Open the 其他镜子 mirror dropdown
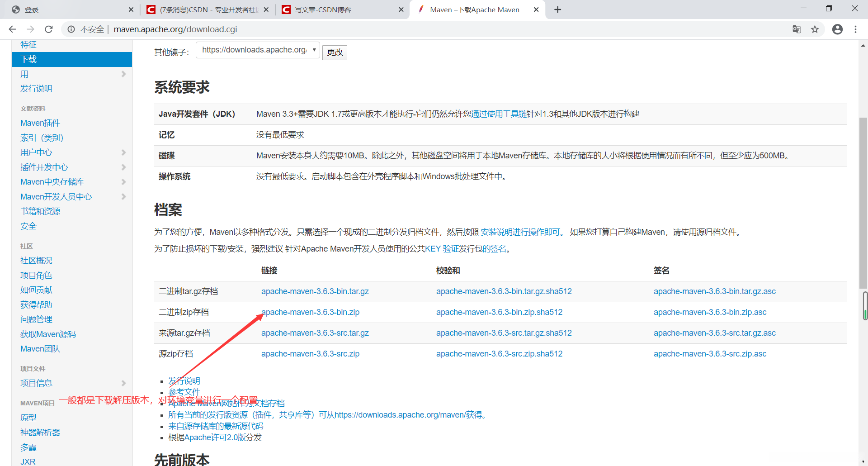Image resolution: width=868 pixels, height=466 pixels. [x=258, y=50]
